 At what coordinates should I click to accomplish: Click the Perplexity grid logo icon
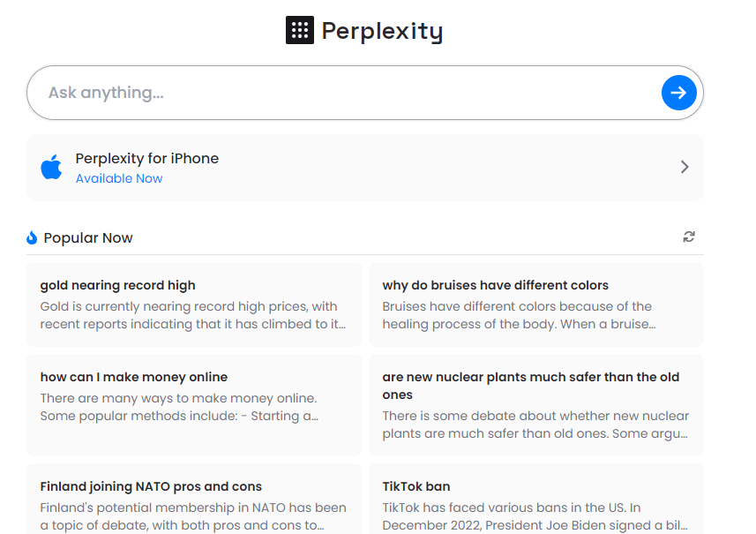coord(300,30)
